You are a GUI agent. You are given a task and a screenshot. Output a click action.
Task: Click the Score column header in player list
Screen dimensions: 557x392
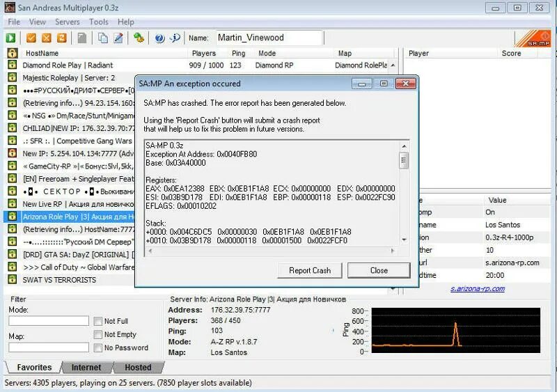[511, 54]
